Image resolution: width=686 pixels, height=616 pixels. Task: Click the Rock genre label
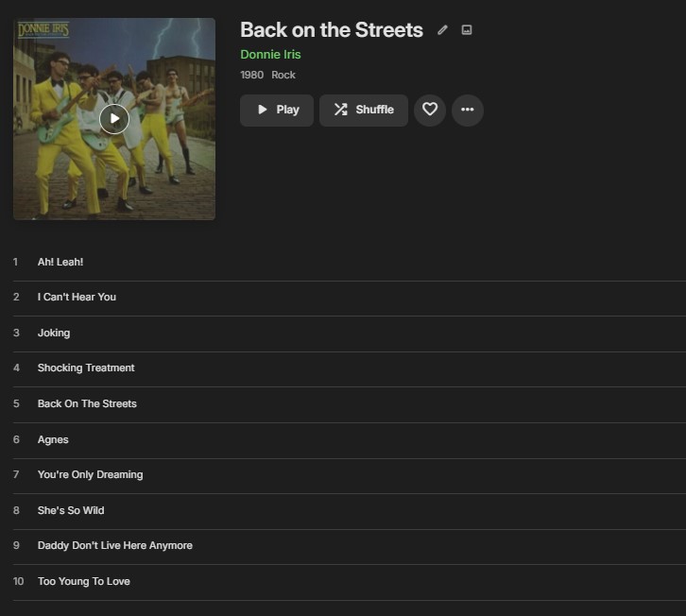coord(283,75)
